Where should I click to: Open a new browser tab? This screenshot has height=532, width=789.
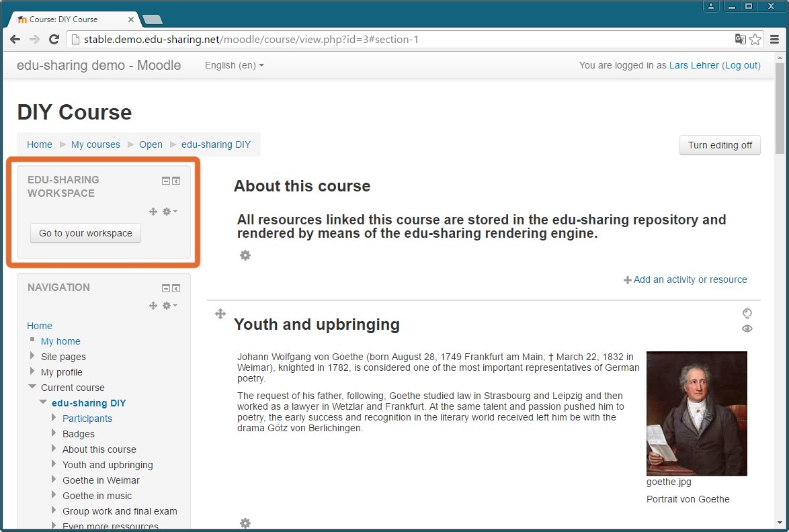[x=153, y=19]
